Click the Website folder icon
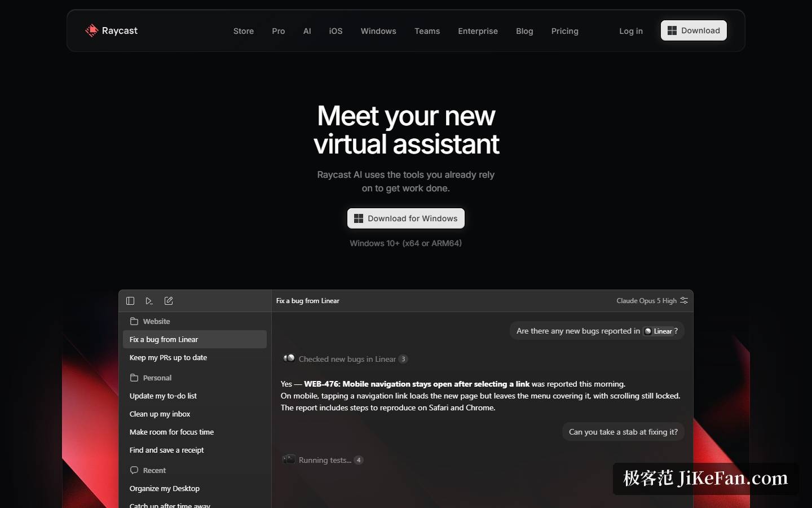 (134, 321)
